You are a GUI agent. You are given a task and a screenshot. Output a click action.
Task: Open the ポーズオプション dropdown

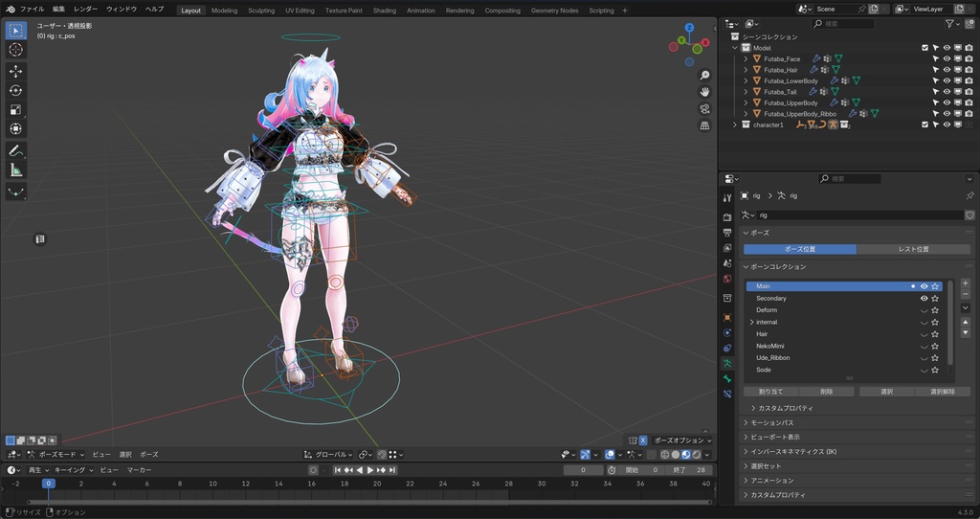683,440
